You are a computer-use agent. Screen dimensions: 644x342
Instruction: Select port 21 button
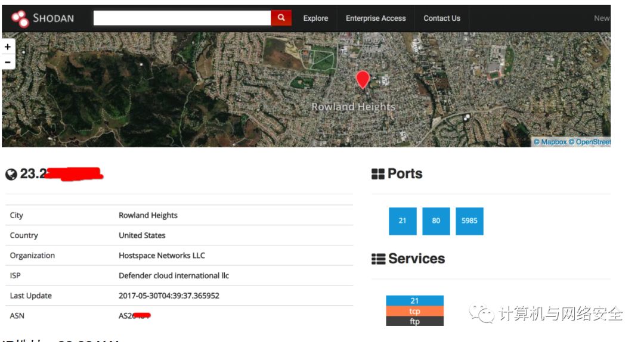point(402,221)
